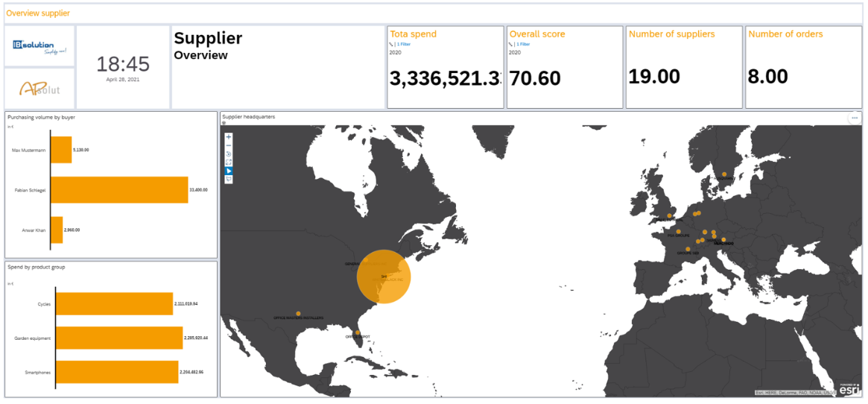Select the Smartphones spend bar
This screenshot has height=404, width=868.
(117, 372)
